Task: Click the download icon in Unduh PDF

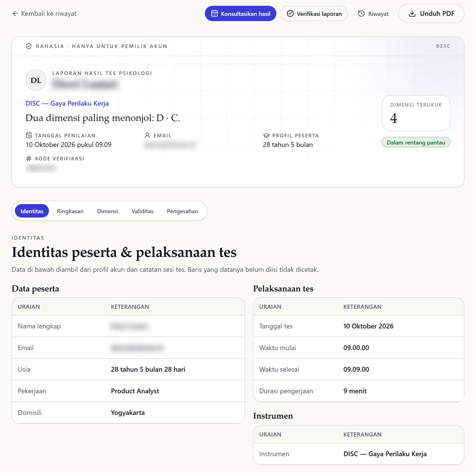Action: 412,14
